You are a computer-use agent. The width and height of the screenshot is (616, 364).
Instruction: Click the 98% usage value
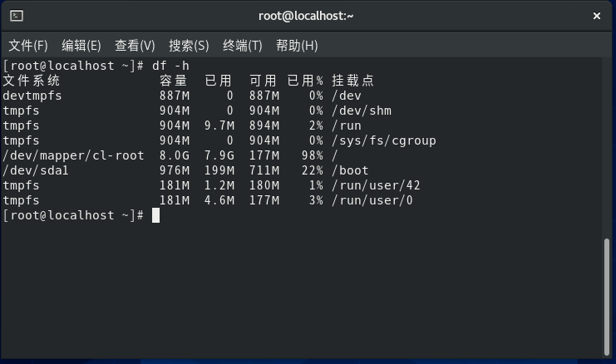313,155
